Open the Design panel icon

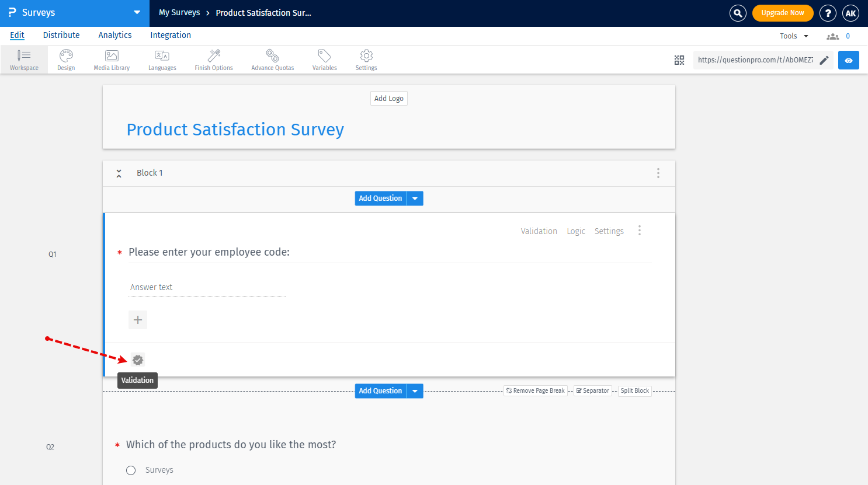point(65,60)
